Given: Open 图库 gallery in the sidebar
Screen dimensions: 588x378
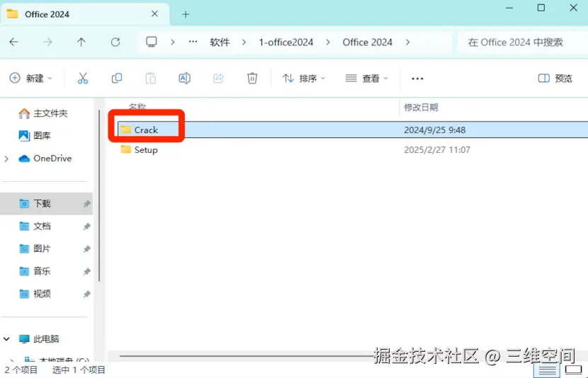Looking at the screenshot, I should (x=34, y=136).
